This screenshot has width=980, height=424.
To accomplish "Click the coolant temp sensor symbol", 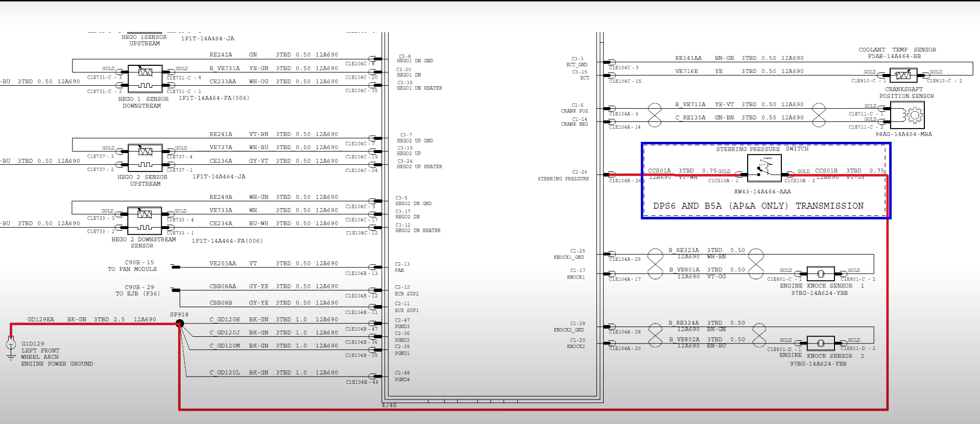I will (903, 76).
